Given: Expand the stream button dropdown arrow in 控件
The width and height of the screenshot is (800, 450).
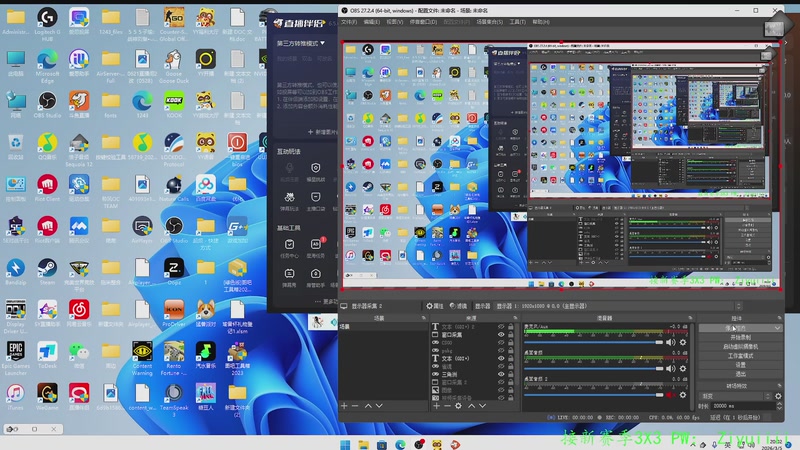Looking at the screenshot, I should click(x=778, y=328).
